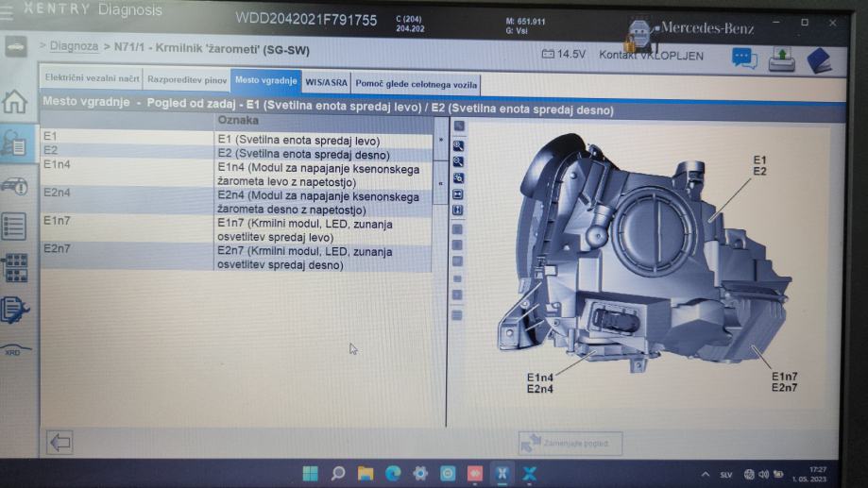The image size is (868, 488).
Task: Open the WIS/ASRA tab
Action: click(x=326, y=82)
